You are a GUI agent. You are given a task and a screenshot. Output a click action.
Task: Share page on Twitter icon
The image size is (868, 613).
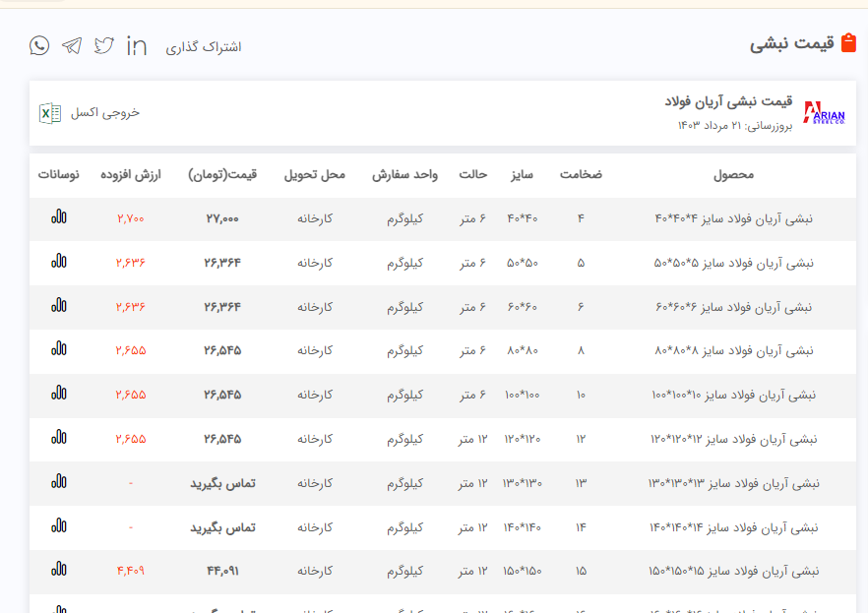(x=104, y=45)
